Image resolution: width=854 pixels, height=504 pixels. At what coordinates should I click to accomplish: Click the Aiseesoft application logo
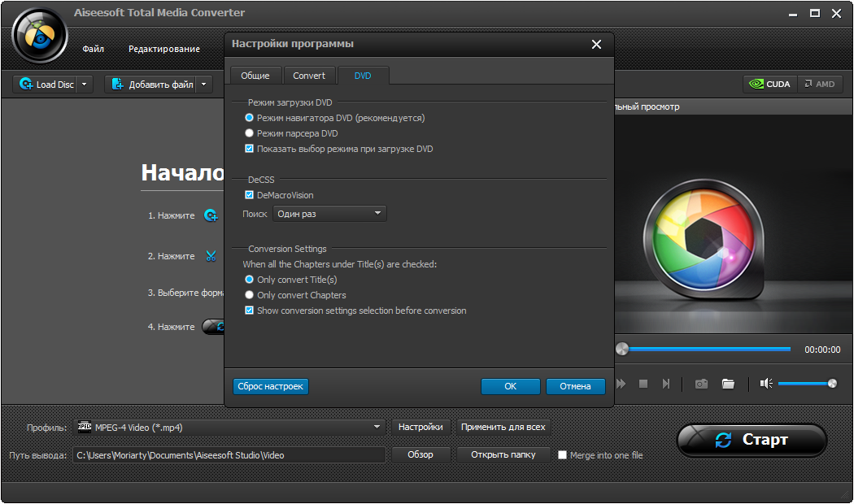(39, 35)
